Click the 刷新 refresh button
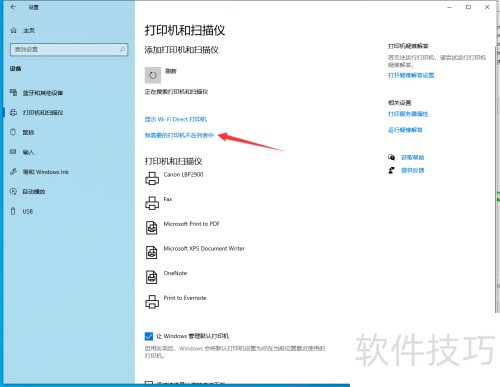This screenshot has width=500, height=387. 153,75
